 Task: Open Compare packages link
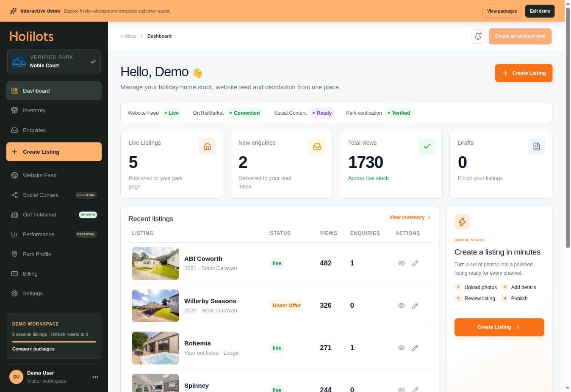(x=33, y=349)
